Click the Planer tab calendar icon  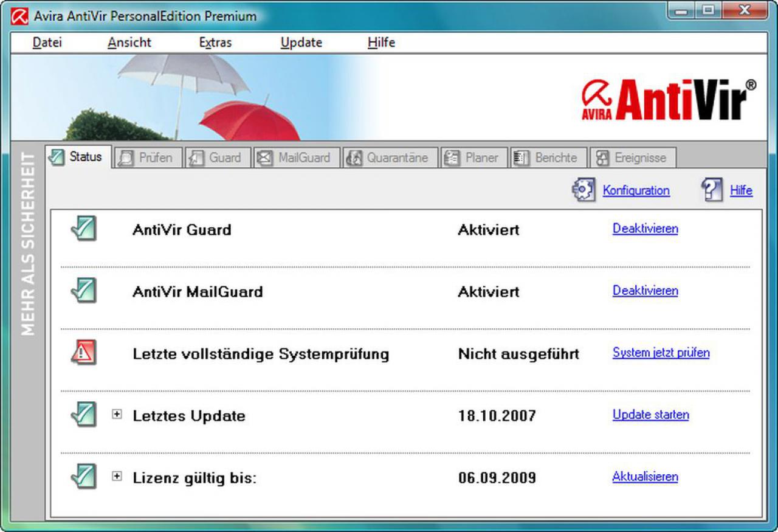click(x=452, y=158)
